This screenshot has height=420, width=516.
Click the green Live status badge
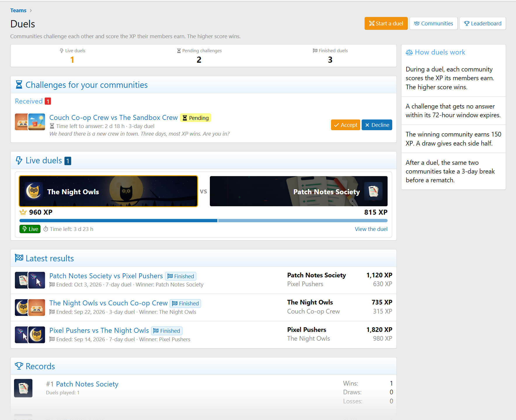point(30,229)
